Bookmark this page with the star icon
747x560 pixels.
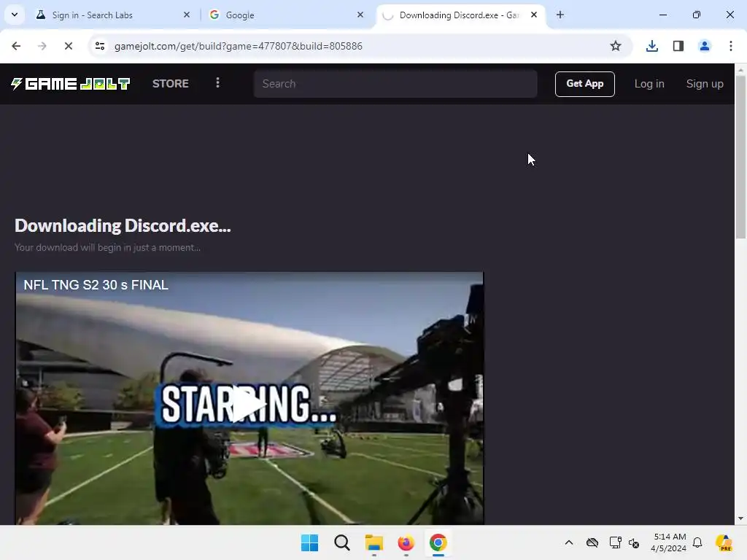coord(616,46)
